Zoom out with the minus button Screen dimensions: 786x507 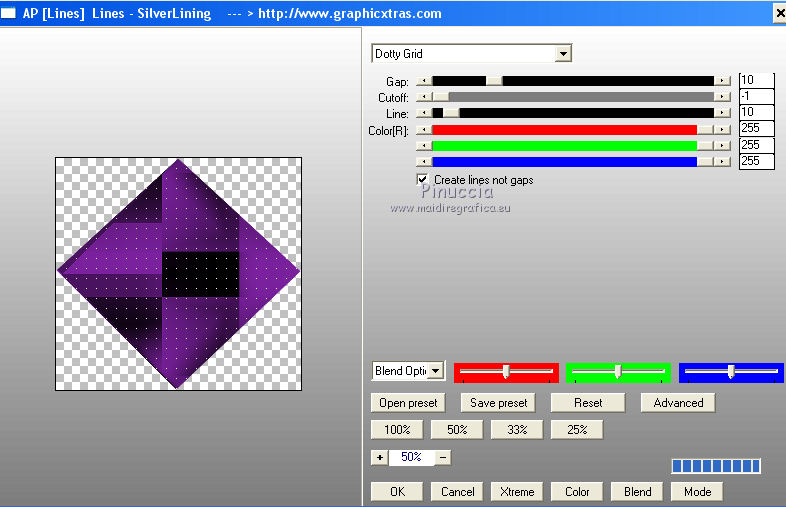(443, 457)
